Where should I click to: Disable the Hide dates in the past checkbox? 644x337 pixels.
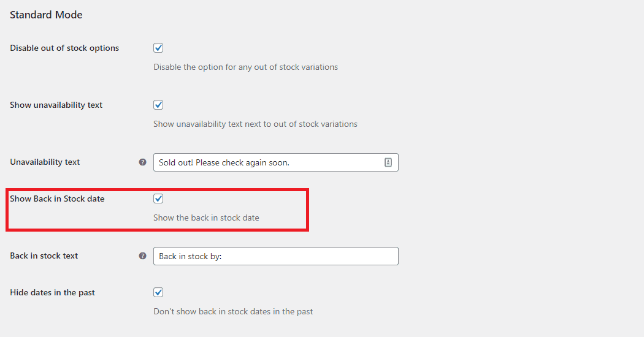pyautogui.click(x=158, y=292)
